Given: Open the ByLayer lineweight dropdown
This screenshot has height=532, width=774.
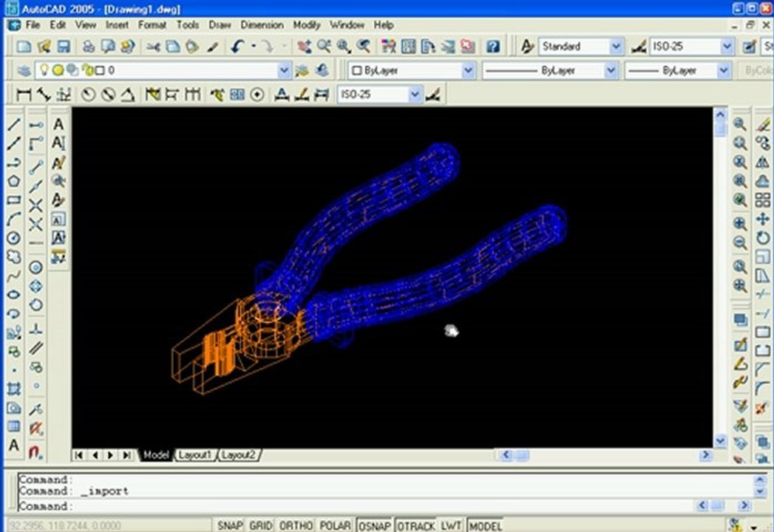Looking at the screenshot, I should [x=724, y=71].
